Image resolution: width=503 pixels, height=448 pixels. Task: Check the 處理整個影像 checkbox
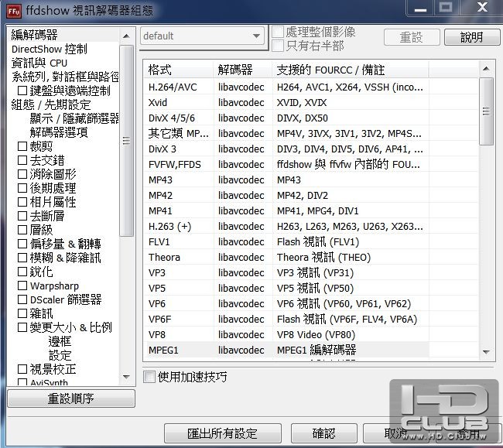coord(278,32)
